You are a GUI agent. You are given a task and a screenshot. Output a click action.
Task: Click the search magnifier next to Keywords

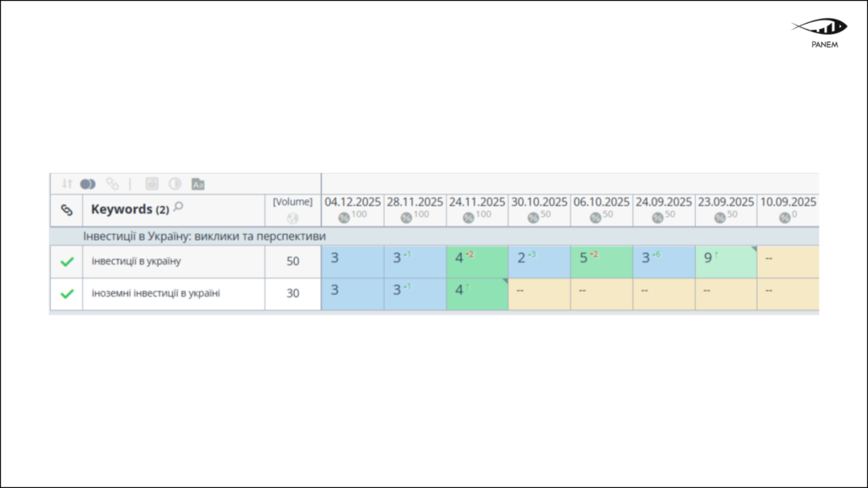pos(176,207)
